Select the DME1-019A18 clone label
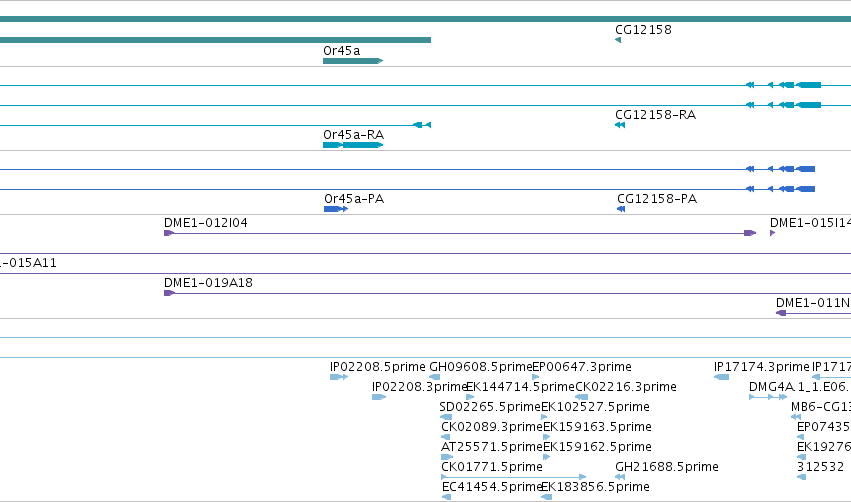 (208, 283)
